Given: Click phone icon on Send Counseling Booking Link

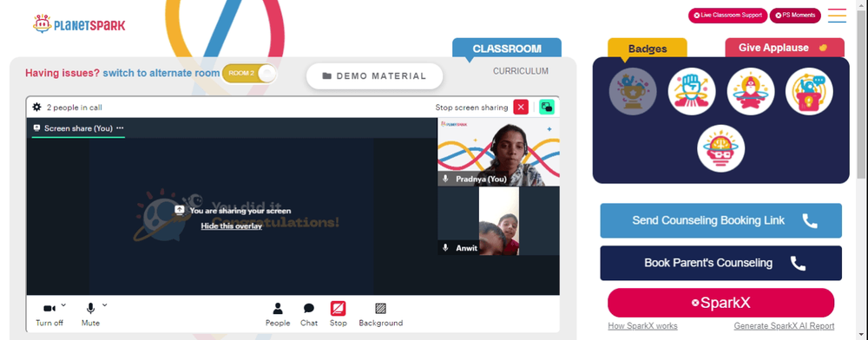Looking at the screenshot, I should coord(810,220).
